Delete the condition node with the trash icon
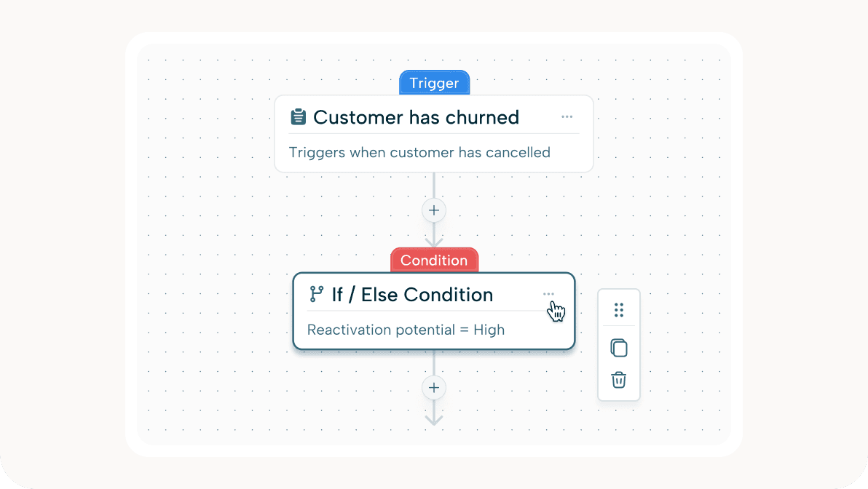Image resolution: width=868 pixels, height=489 pixels. pos(619,380)
